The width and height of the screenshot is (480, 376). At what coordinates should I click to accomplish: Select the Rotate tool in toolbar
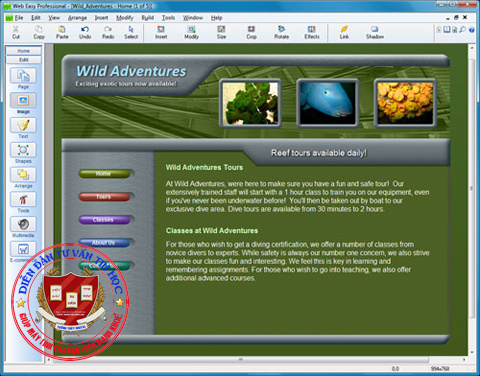[281, 32]
